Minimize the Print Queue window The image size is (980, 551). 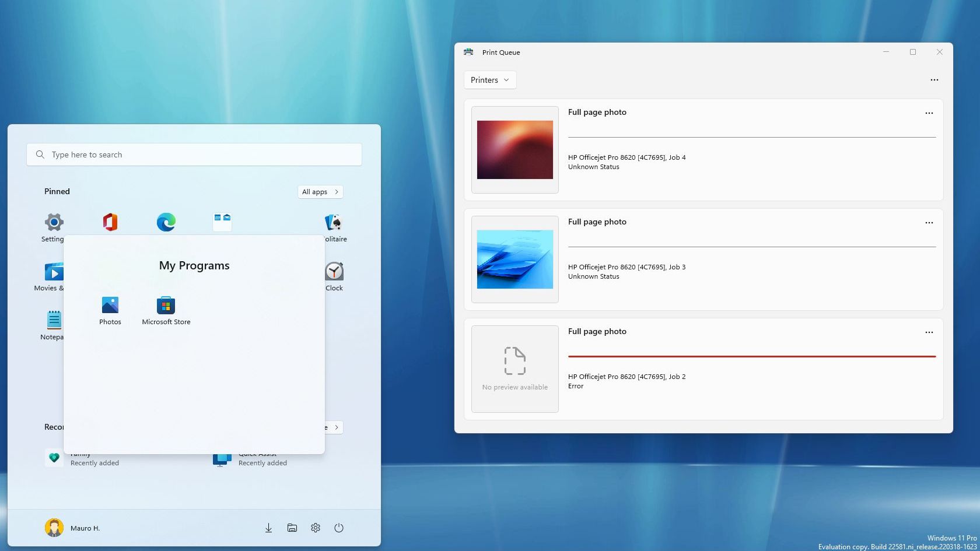pos(886,52)
